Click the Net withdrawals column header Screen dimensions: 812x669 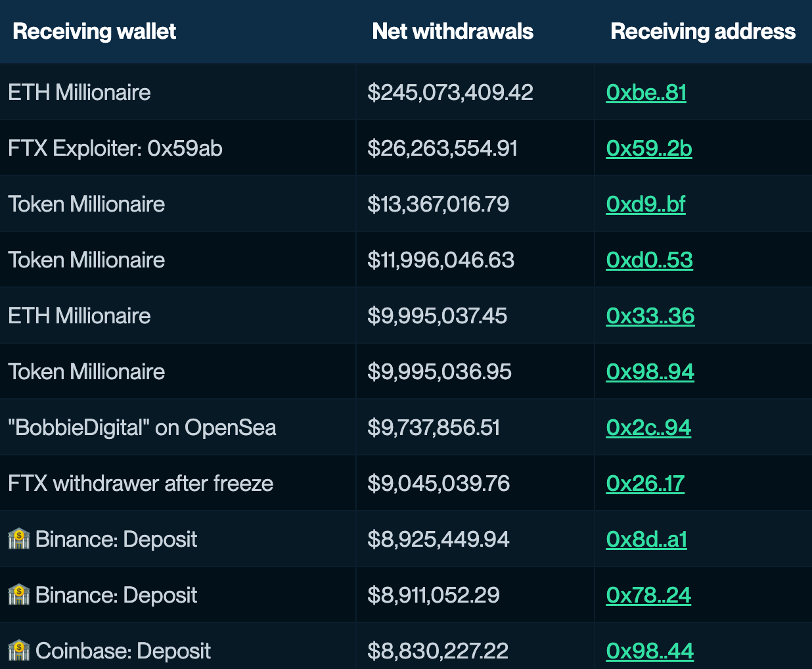click(x=453, y=32)
